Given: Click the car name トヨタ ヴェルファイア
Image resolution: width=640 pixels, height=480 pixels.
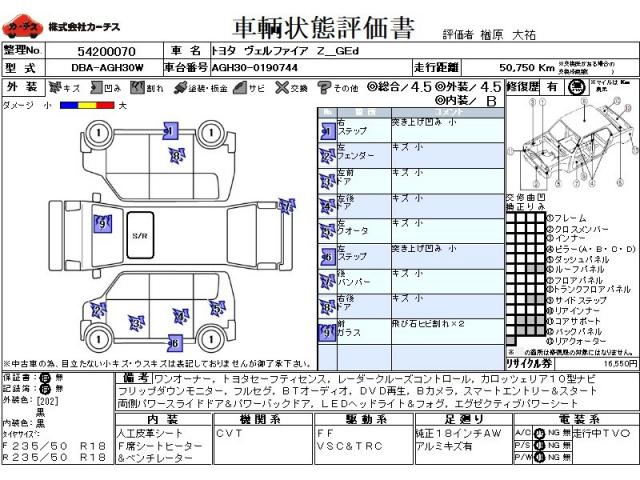Looking at the screenshot, I should (x=260, y=51).
